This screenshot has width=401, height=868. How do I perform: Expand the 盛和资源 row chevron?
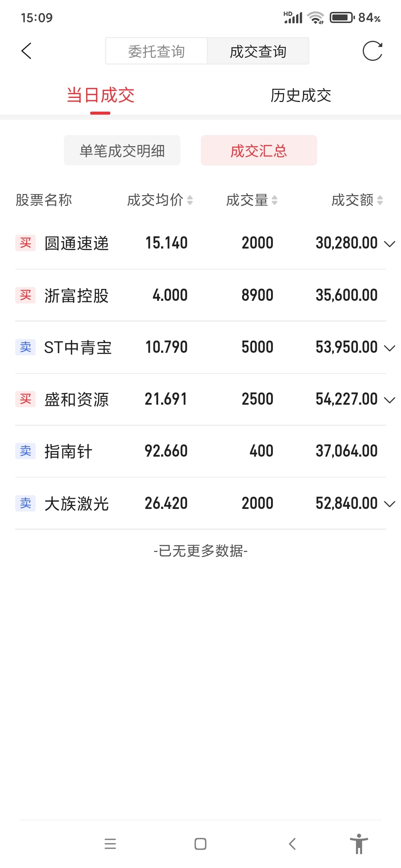point(389,400)
